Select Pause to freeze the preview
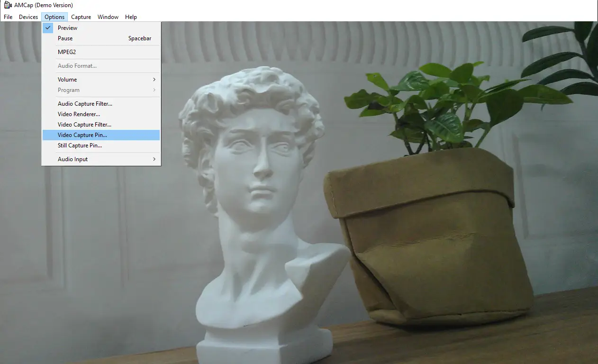 click(65, 38)
